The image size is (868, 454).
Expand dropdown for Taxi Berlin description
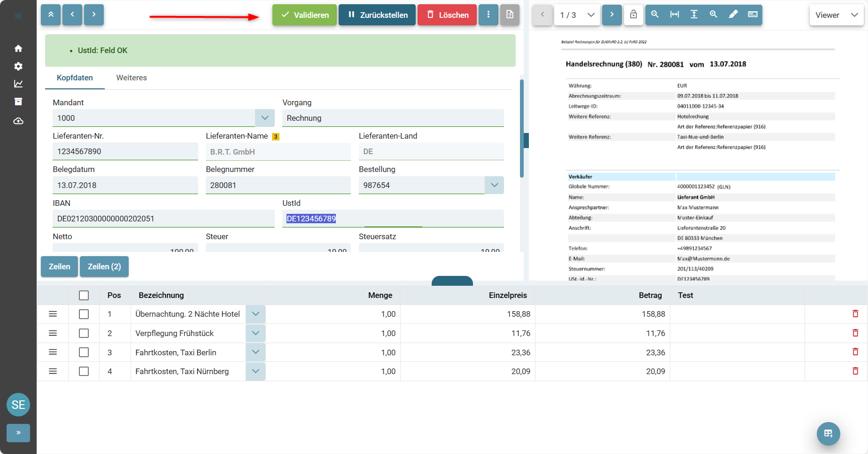[x=256, y=352]
